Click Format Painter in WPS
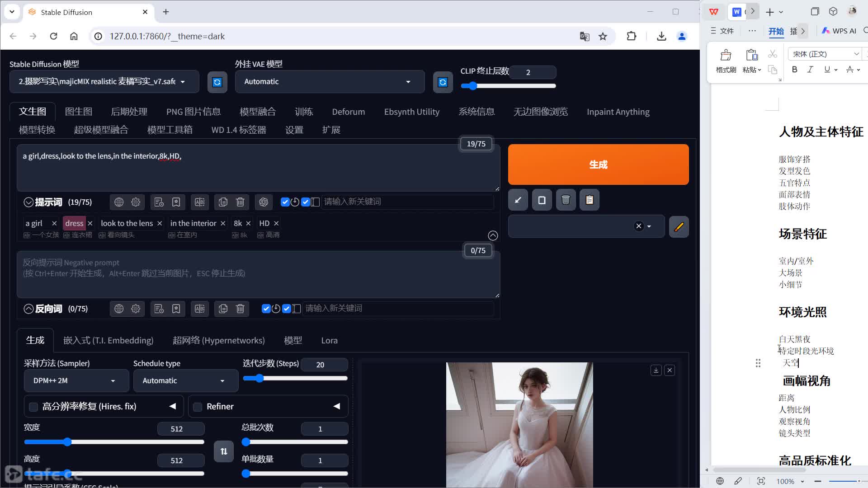This screenshot has height=488, width=868. pos(726,61)
